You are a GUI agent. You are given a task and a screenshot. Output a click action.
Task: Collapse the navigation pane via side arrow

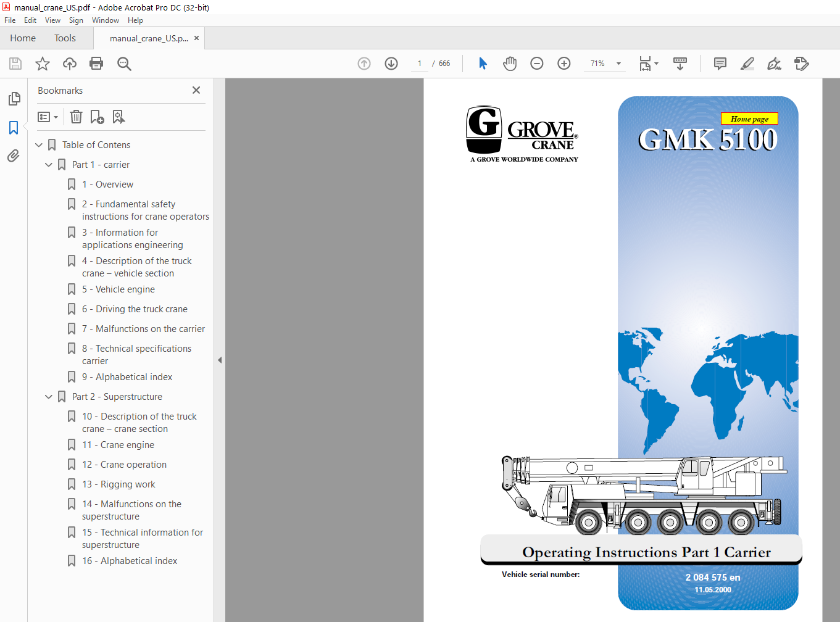point(219,360)
